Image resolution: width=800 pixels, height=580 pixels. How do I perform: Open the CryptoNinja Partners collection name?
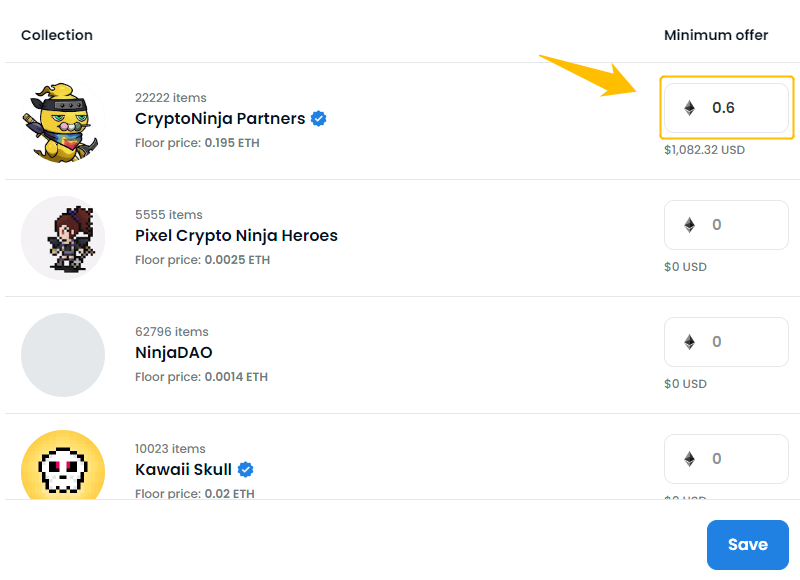click(x=220, y=119)
